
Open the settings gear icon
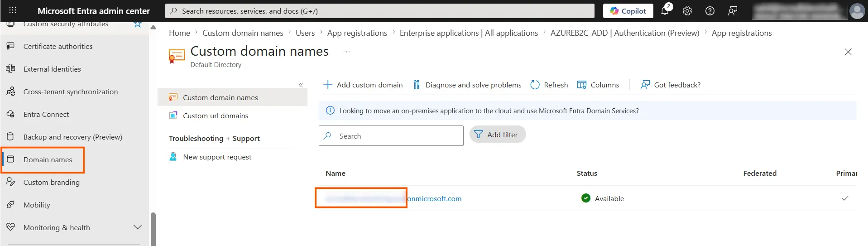[x=687, y=11]
